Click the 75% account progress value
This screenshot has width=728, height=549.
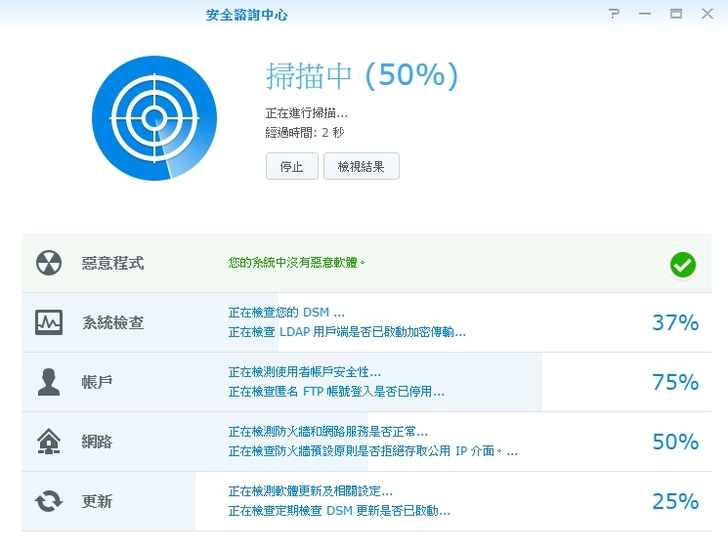pyautogui.click(x=674, y=382)
